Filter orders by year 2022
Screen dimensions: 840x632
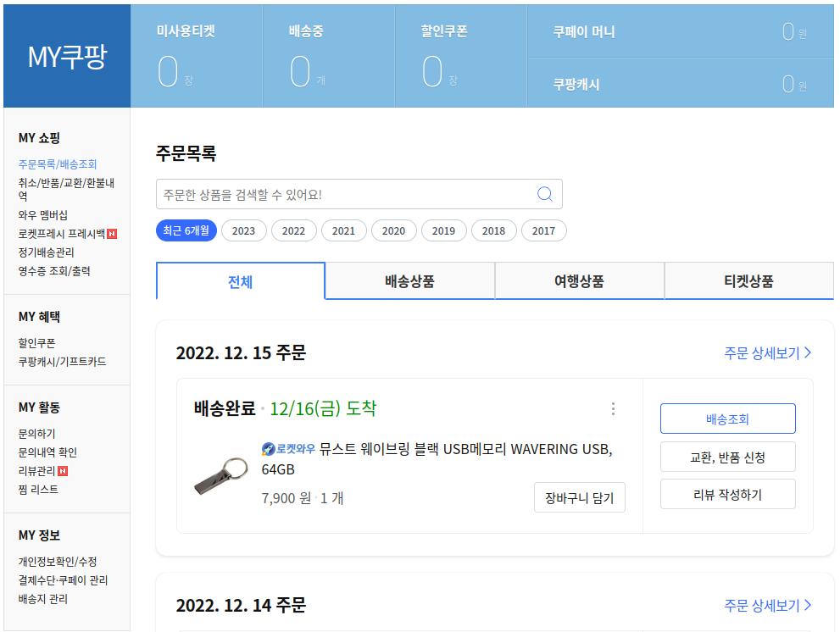(293, 230)
